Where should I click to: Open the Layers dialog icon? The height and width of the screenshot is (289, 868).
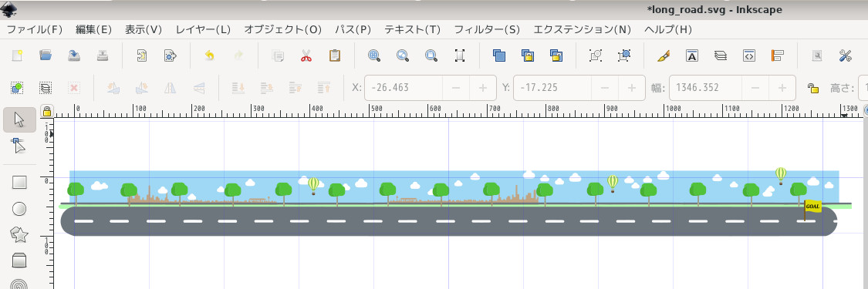(x=720, y=55)
